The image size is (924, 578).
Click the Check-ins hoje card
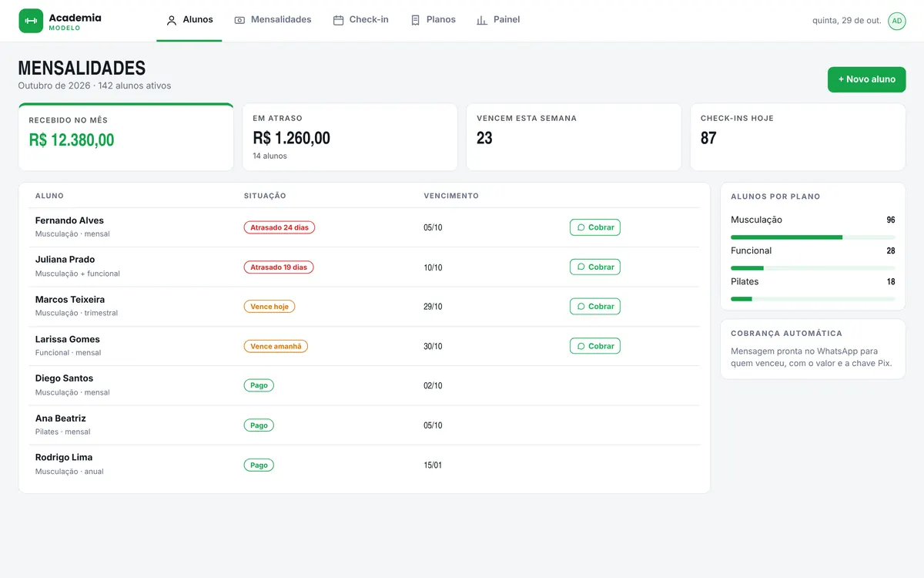coord(798,137)
